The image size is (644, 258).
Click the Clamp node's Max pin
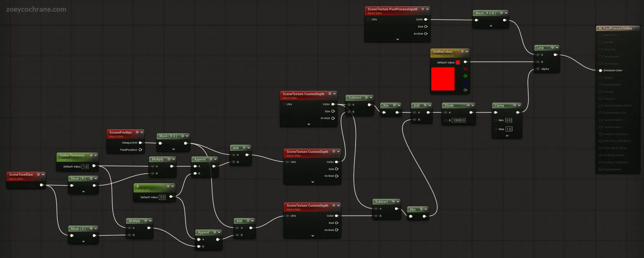(x=496, y=129)
